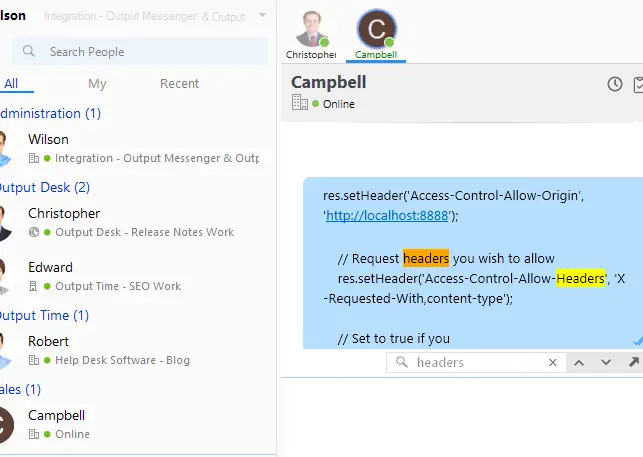Jump to next search match arrow

coord(606,363)
